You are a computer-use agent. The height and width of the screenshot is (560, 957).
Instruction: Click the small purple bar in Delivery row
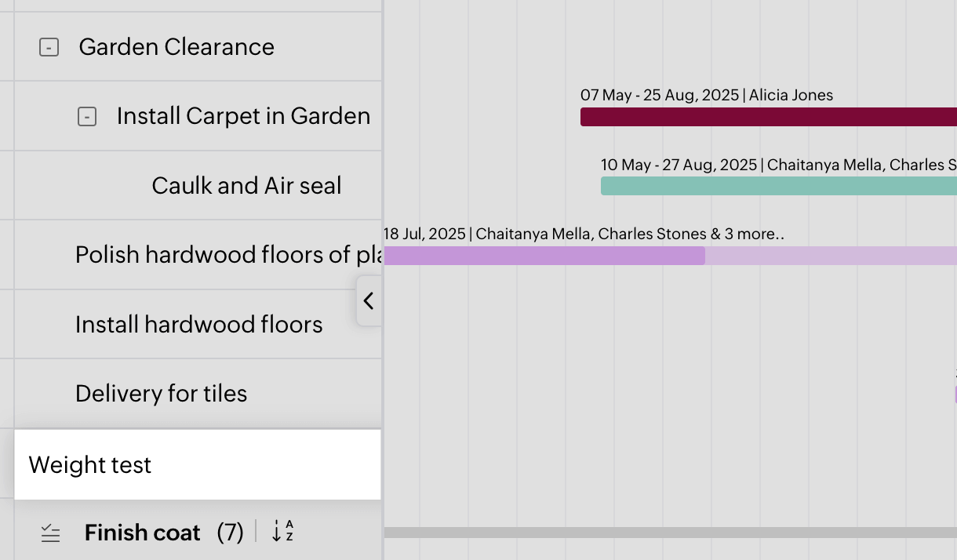click(955, 395)
